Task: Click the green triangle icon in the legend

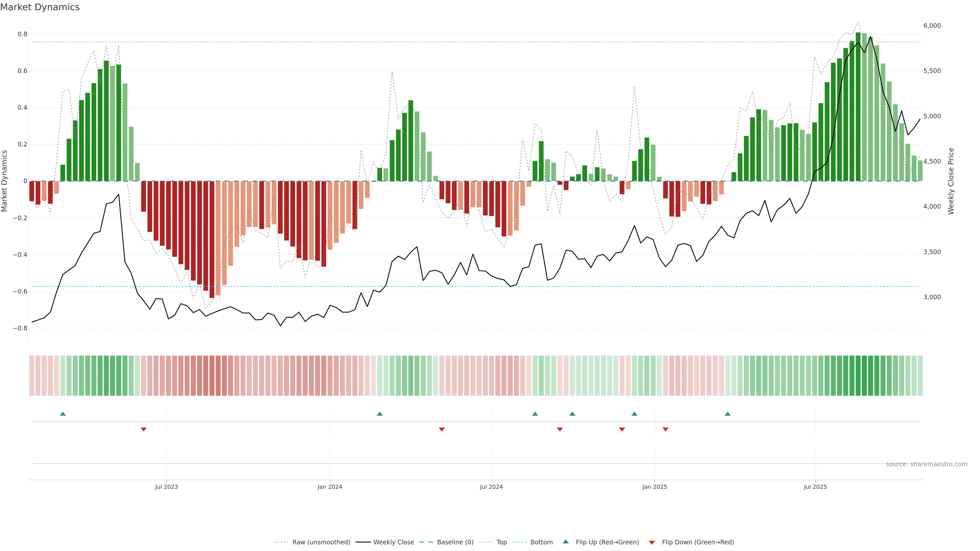Action: pyautogui.click(x=566, y=542)
